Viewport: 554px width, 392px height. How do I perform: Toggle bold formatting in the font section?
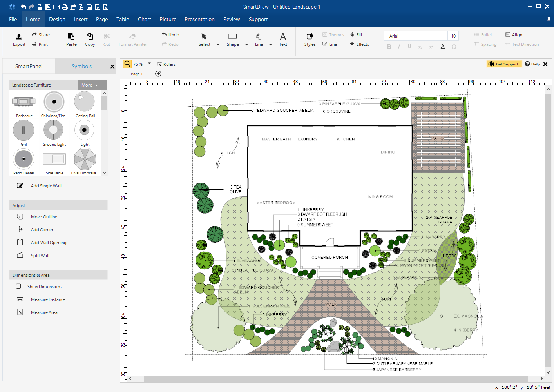tap(389, 47)
